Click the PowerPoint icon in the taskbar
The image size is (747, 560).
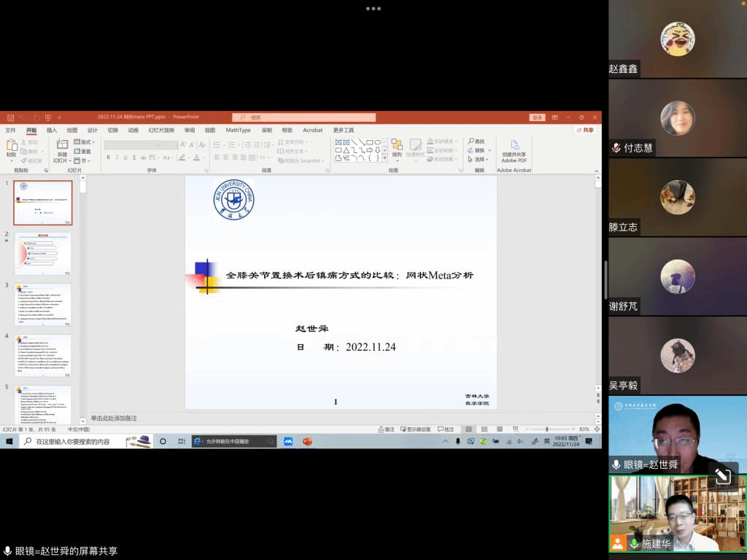(x=307, y=441)
